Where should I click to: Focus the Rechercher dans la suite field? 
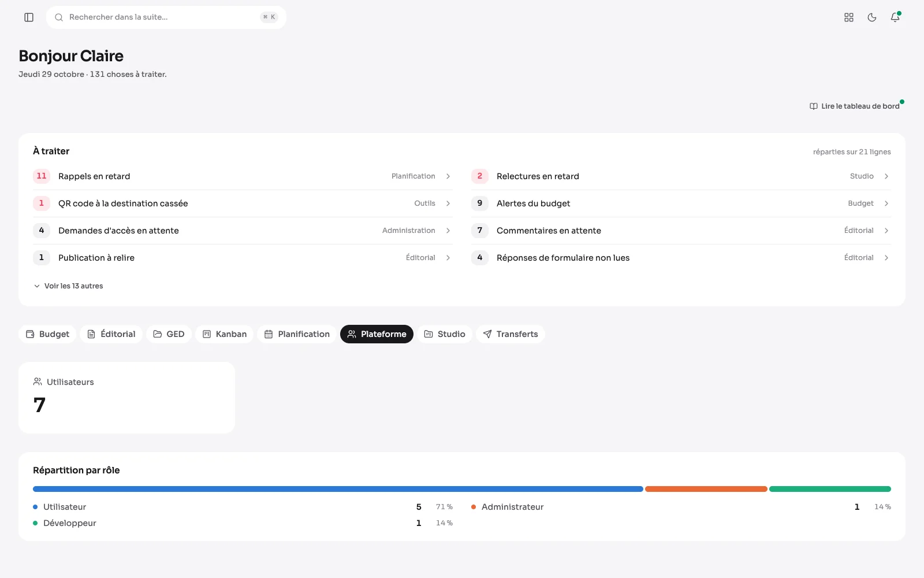pyautogui.click(x=166, y=17)
